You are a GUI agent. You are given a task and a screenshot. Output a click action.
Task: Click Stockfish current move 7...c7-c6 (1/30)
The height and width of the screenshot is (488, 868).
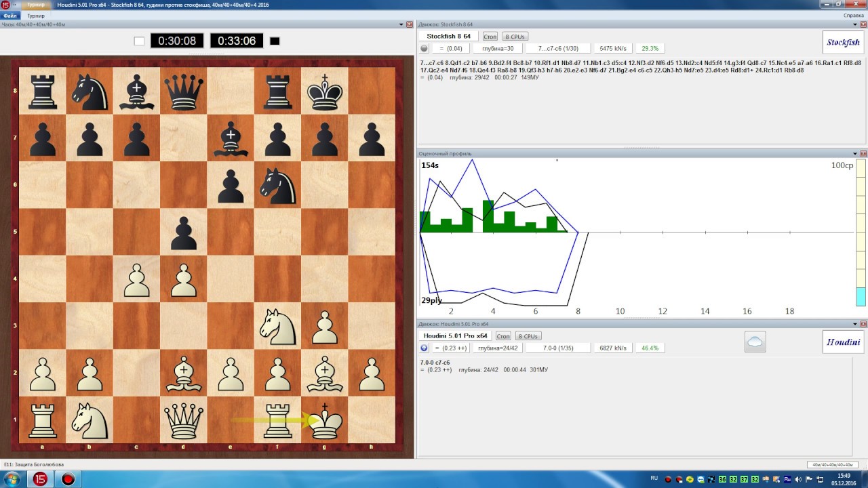click(x=558, y=48)
